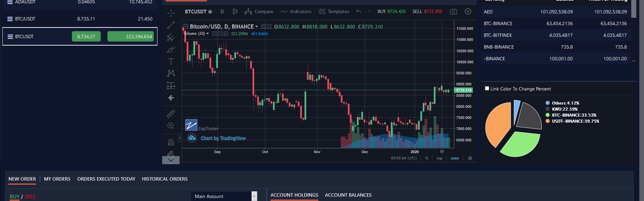Select the XABCD pattern tool

pos(171,73)
